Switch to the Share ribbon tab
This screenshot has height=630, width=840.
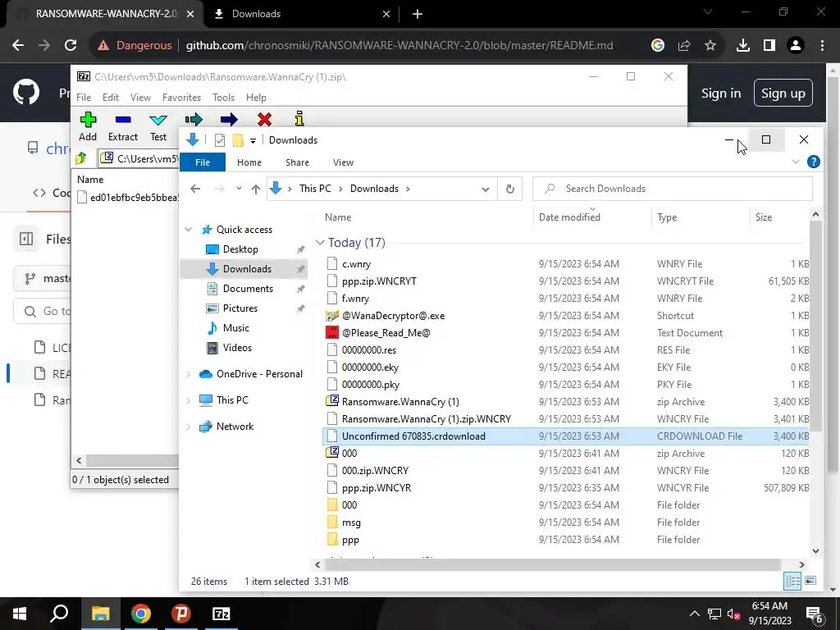[297, 162]
